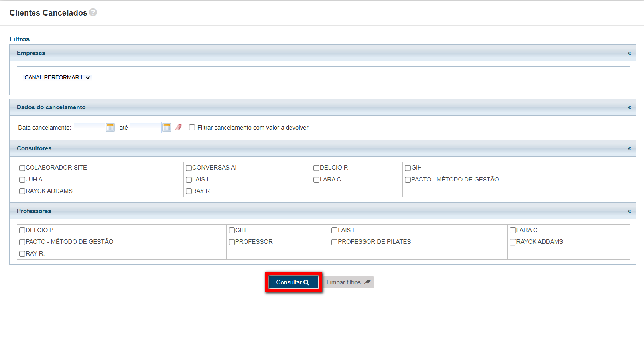Screen dimensions: 644x359
Task: Tick the JUH A. consultant checkbox
Action: tap(22, 180)
